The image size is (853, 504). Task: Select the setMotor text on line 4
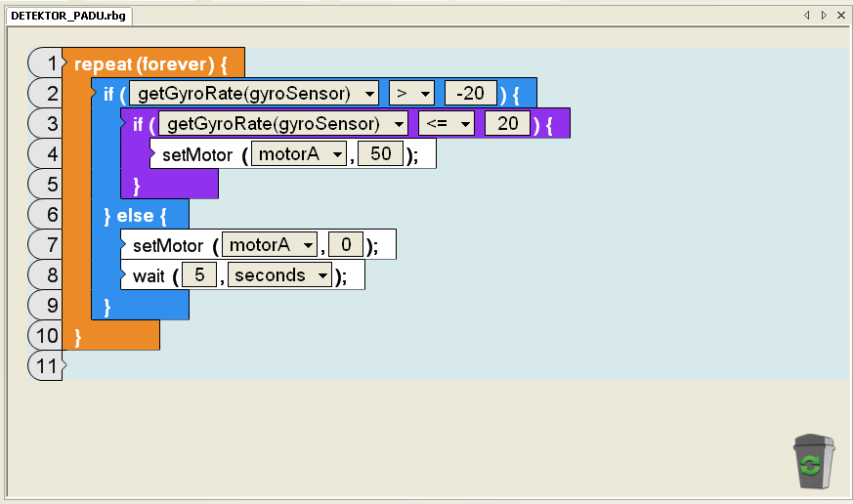coord(197,155)
